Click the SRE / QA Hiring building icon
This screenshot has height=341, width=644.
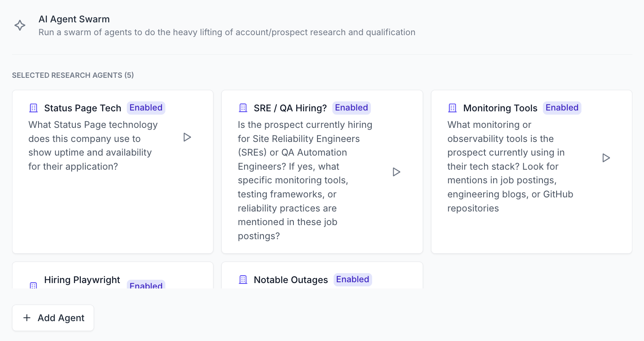click(x=243, y=108)
